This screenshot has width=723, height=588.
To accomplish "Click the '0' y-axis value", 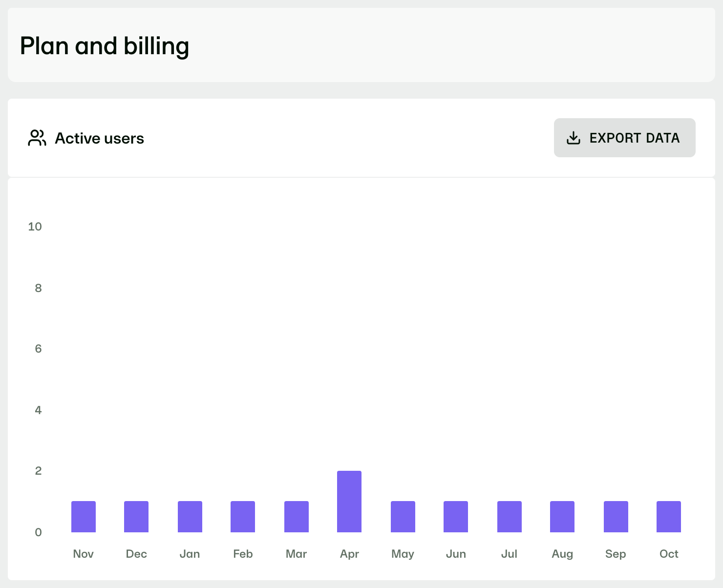I will pos(38,532).
